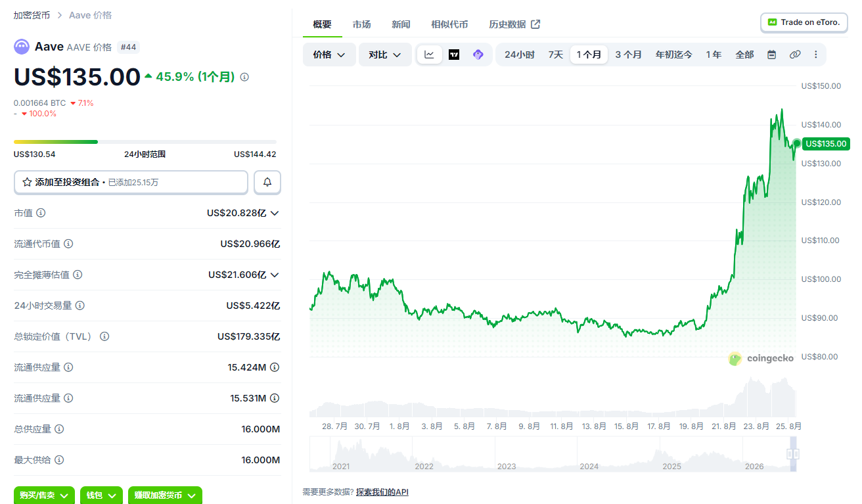Click the info icon after the 15.424M value
This screenshot has width=862, height=504.
pyautogui.click(x=275, y=367)
